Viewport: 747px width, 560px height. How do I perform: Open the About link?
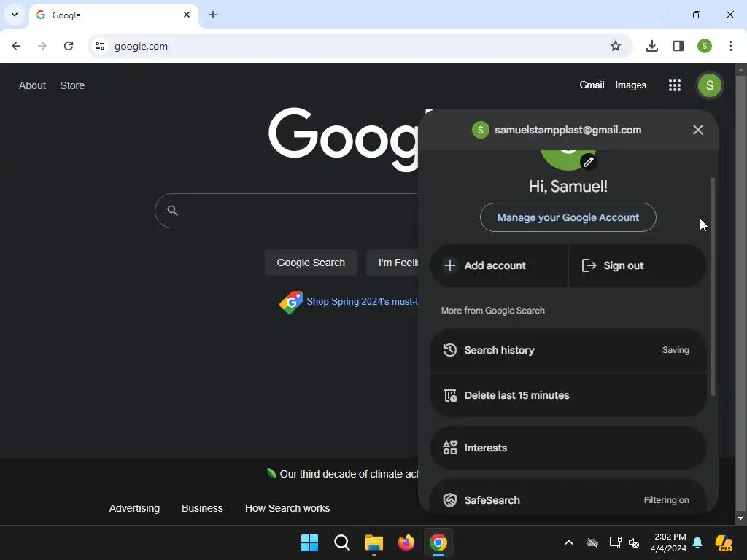click(32, 85)
